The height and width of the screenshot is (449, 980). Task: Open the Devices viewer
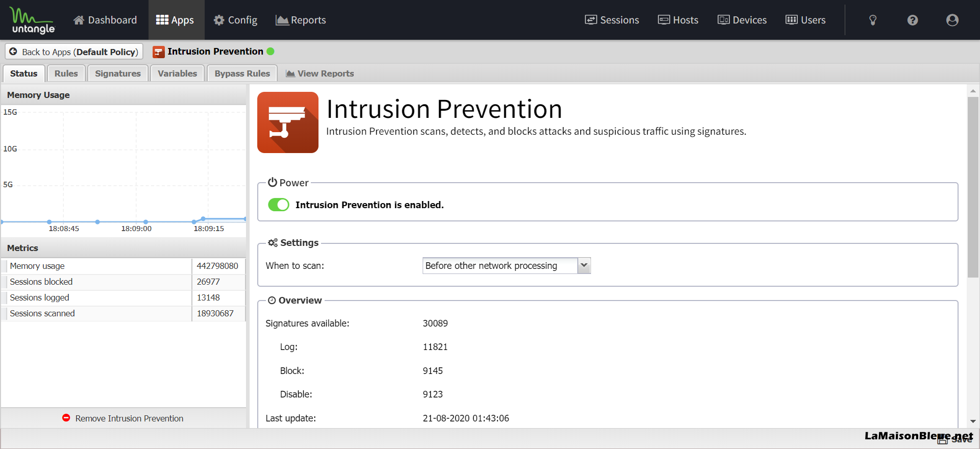click(x=742, y=20)
